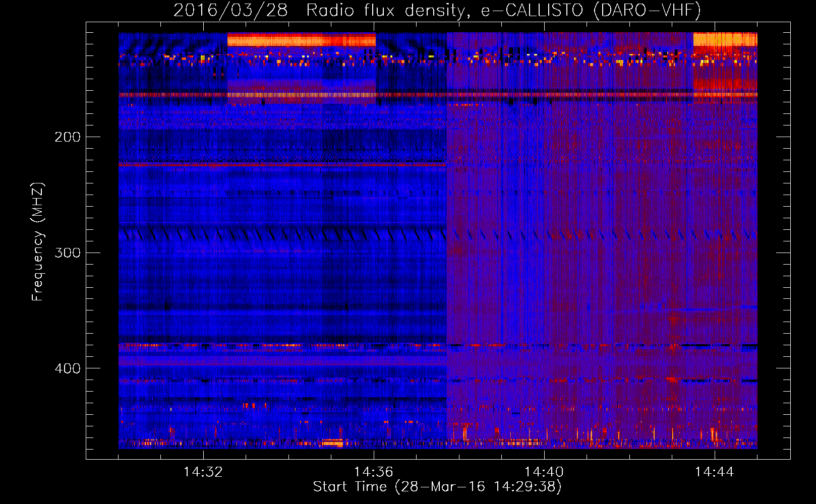Click the 14:40 time tick label
The width and height of the screenshot is (816, 504).
(544, 472)
